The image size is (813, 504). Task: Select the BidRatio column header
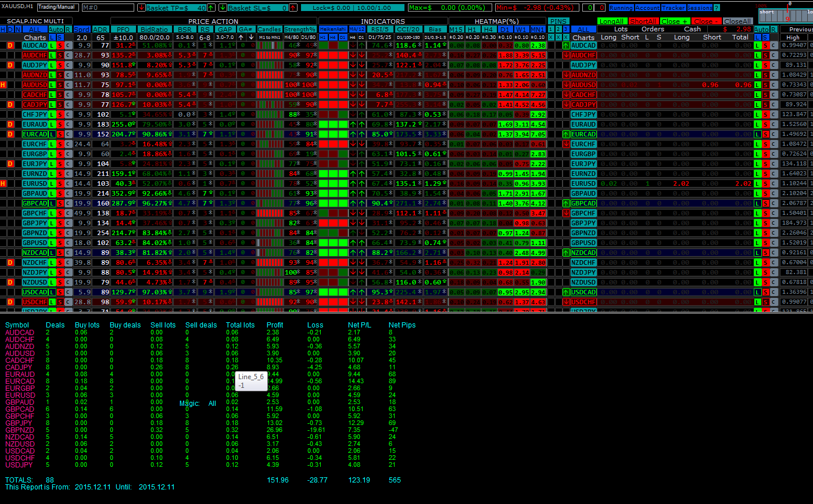(155, 29)
